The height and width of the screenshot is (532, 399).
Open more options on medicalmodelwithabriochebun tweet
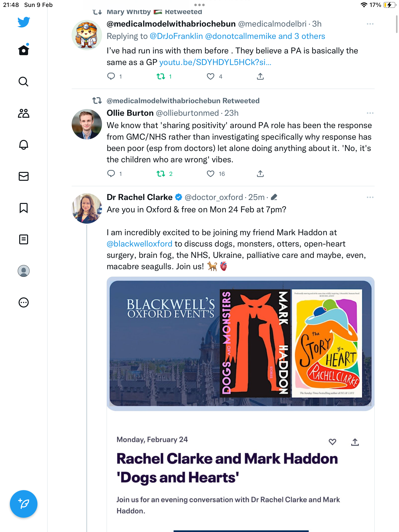[370, 24]
